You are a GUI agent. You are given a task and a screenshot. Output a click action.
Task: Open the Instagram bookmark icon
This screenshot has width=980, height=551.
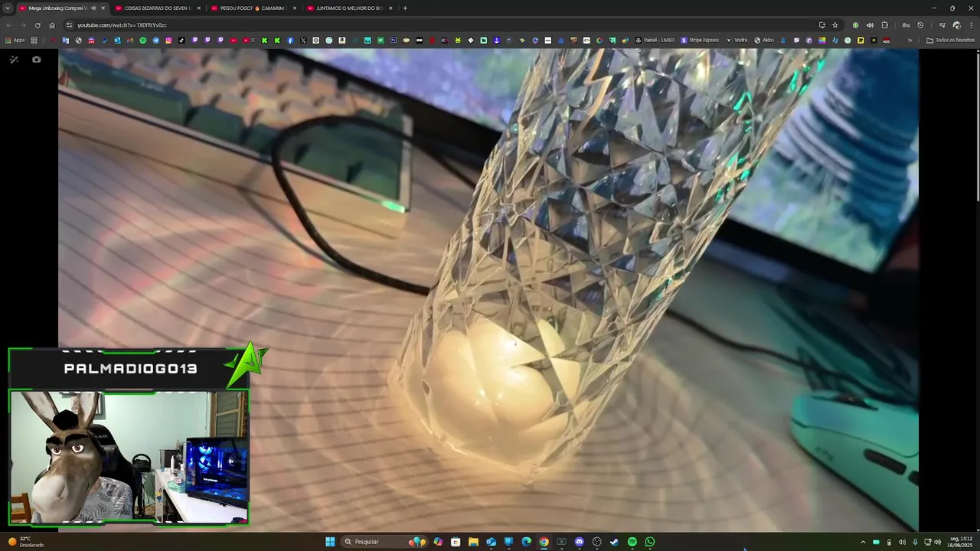click(x=168, y=40)
